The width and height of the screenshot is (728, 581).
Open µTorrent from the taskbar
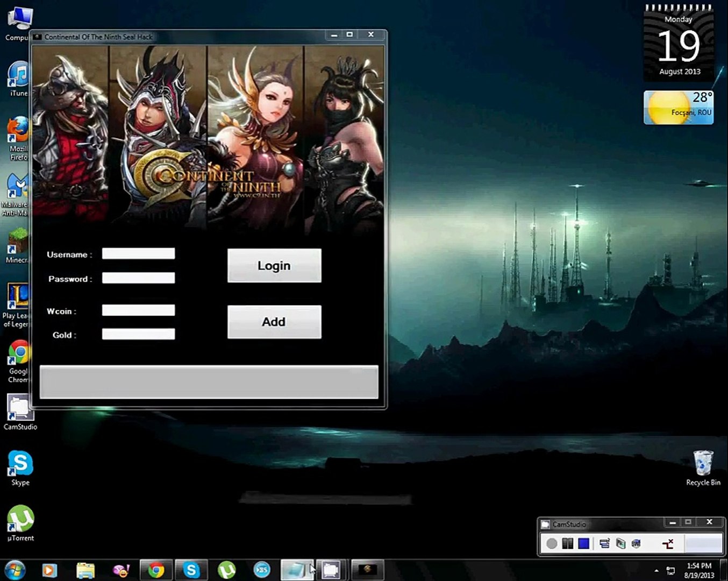227,570
